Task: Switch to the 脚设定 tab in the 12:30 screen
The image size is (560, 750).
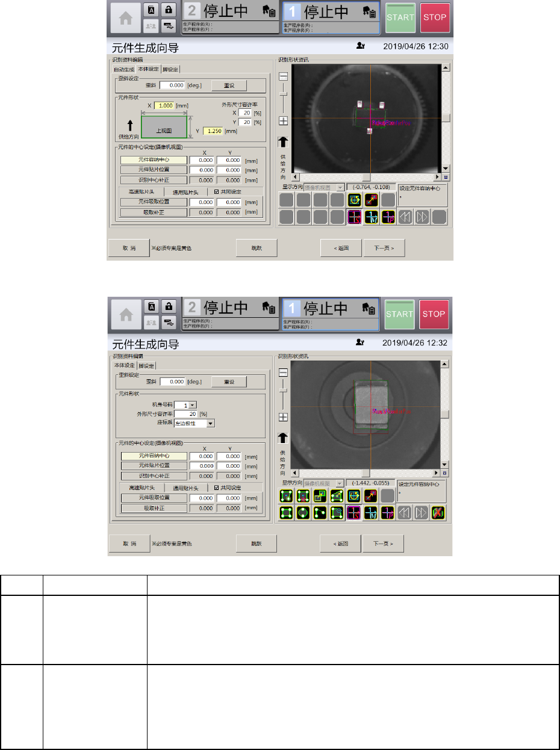Action: (170, 69)
